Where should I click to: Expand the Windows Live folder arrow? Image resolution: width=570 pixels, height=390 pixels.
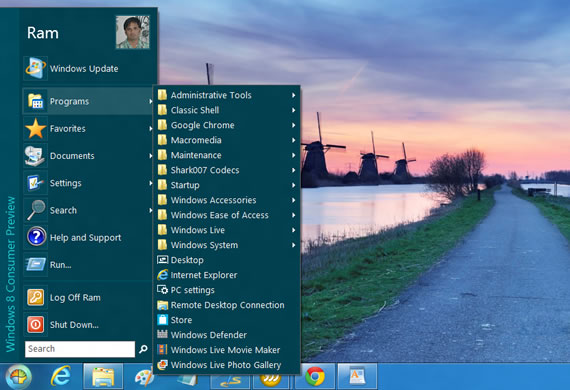(x=293, y=230)
